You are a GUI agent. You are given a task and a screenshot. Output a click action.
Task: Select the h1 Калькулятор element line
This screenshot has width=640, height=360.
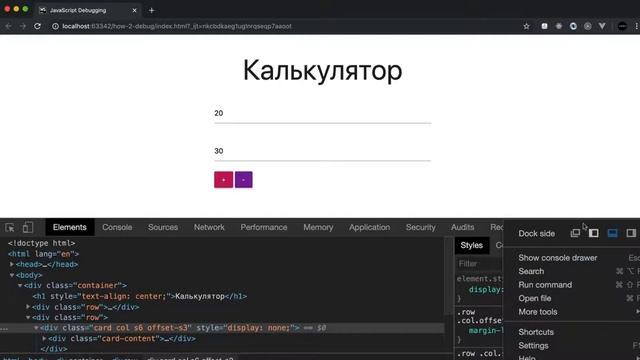click(x=140, y=296)
